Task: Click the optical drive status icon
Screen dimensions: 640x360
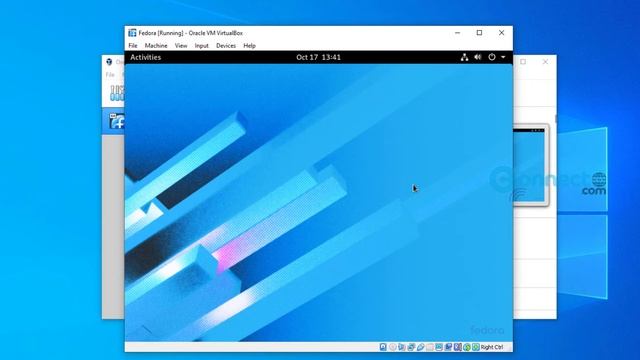Action: point(393,347)
